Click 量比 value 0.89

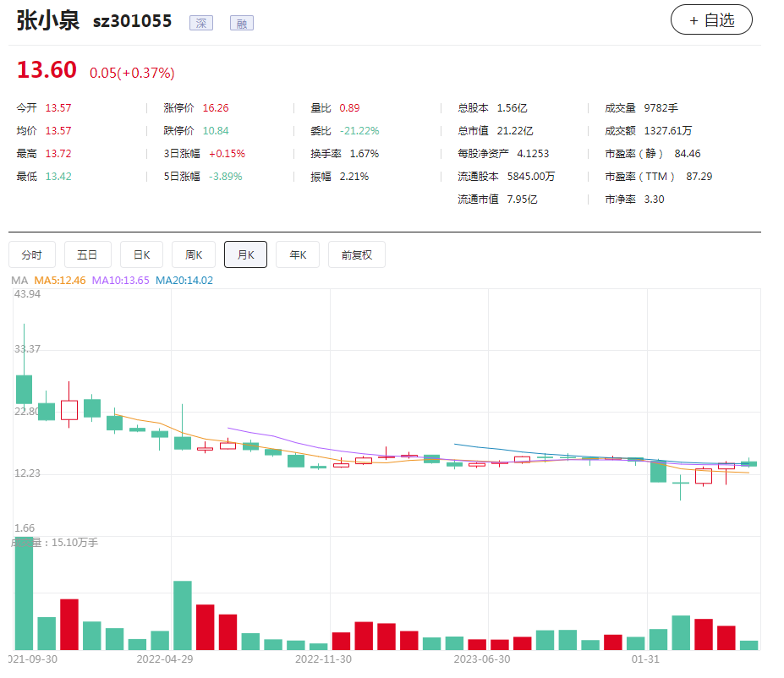(x=349, y=108)
